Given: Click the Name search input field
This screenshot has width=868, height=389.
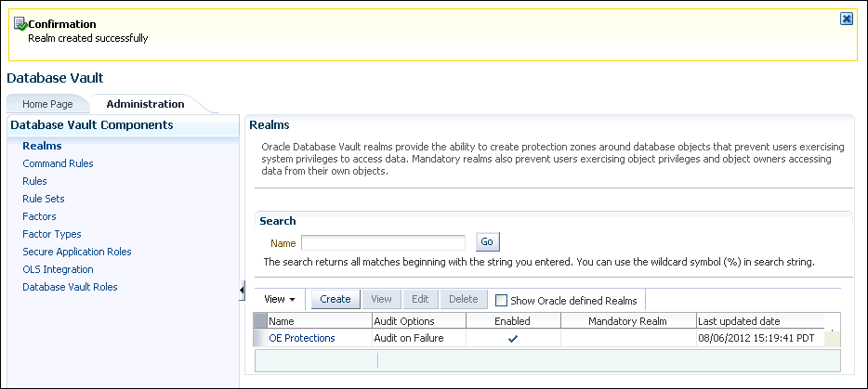Looking at the screenshot, I should 383,243.
